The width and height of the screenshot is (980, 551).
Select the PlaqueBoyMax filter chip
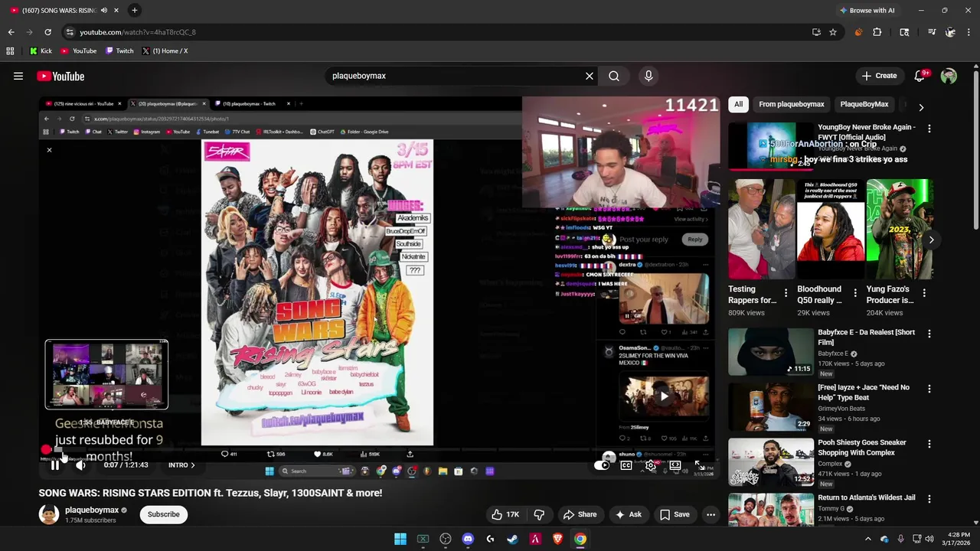864,104
